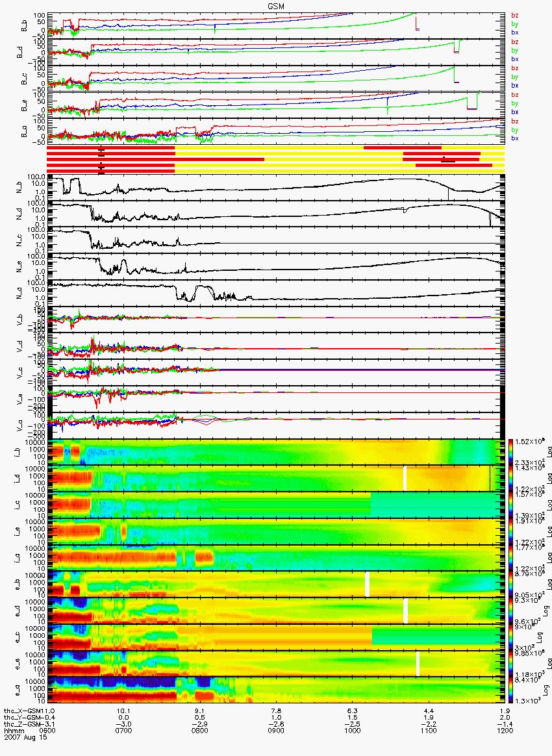Viewport: 552px width, 756px height.
Task: Click the color scale bar beside i_a spectrogram
Action: tap(510, 559)
